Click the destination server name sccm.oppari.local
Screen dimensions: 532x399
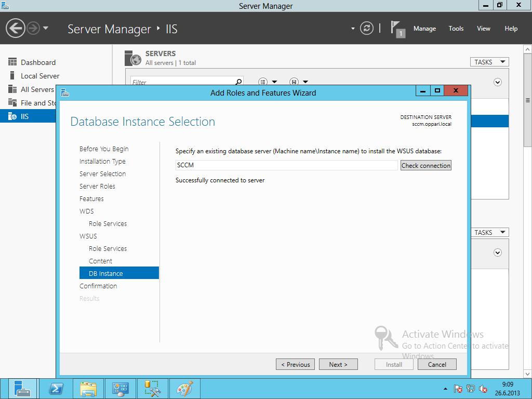tap(432, 124)
